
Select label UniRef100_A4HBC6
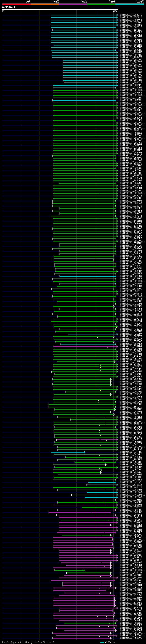coord(131,377)
